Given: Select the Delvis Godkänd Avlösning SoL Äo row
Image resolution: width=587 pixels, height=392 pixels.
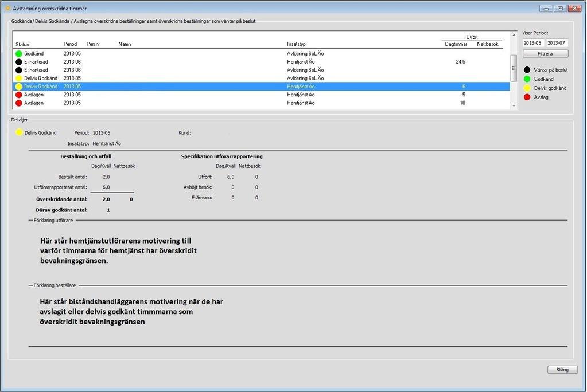Looking at the screenshot, I should pyautogui.click(x=261, y=79).
